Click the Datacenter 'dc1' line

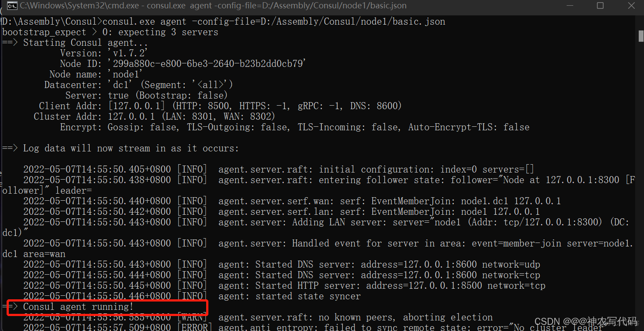(x=138, y=85)
